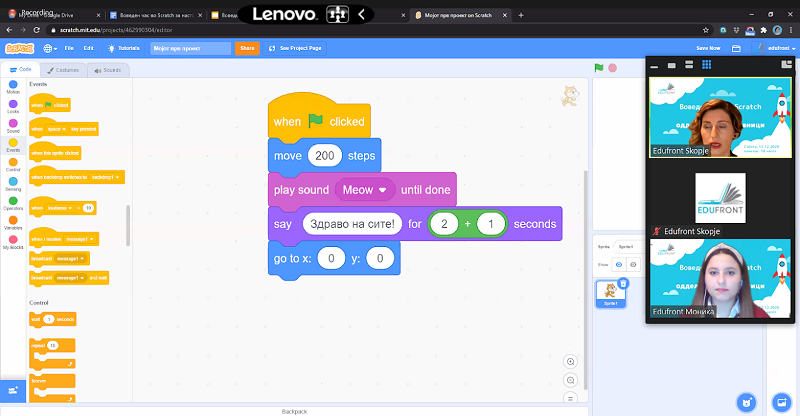Click the Add Extension button

pyautogui.click(x=14, y=390)
